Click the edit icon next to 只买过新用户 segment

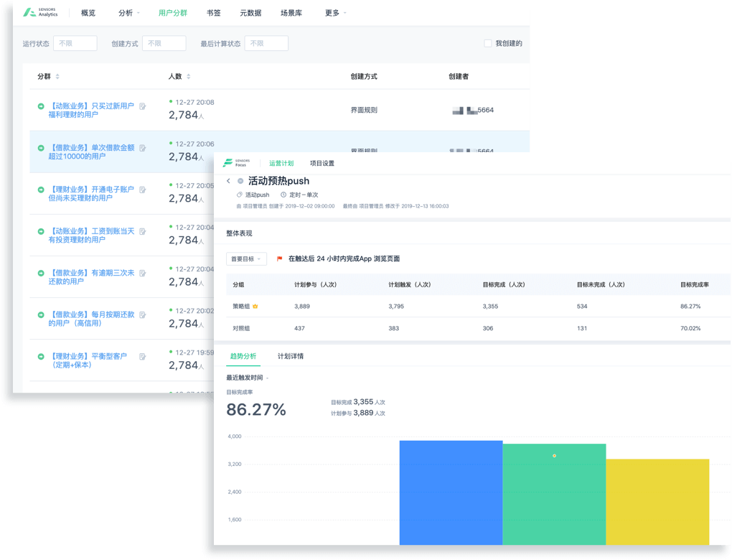pyautogui.click(x=142, y=106)
